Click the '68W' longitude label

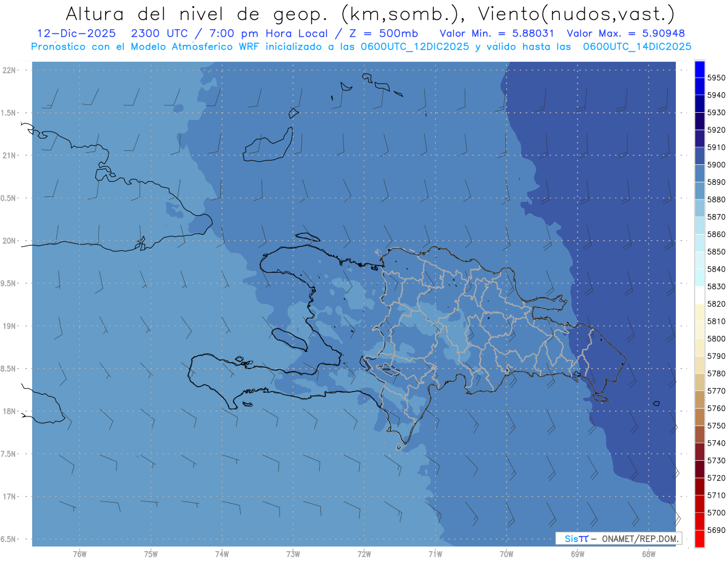(649, 554)
